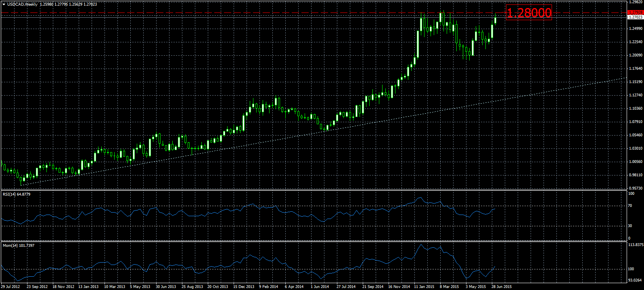Click the 11 Jan 2015 date label
644x290 pixels.
click(424, 287)
